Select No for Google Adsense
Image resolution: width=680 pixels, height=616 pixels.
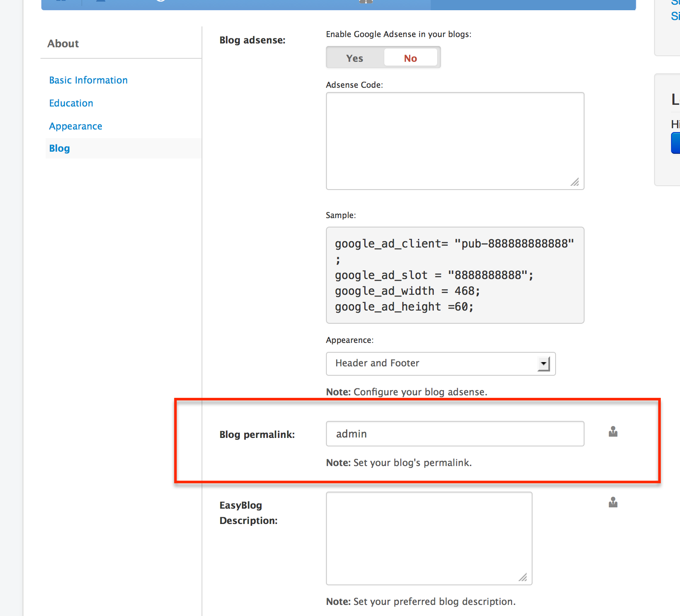[x=410, y=58]
